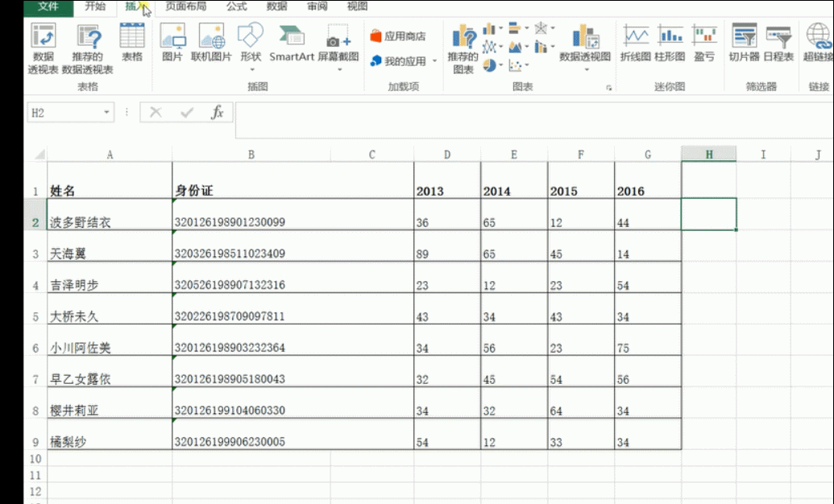Insert a scatter chart

tap(515, 65)
